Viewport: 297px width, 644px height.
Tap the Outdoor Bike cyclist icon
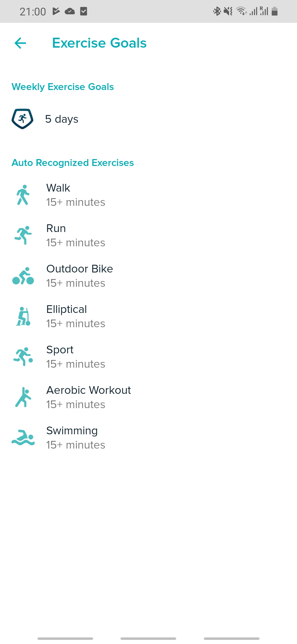pos(23,276)
